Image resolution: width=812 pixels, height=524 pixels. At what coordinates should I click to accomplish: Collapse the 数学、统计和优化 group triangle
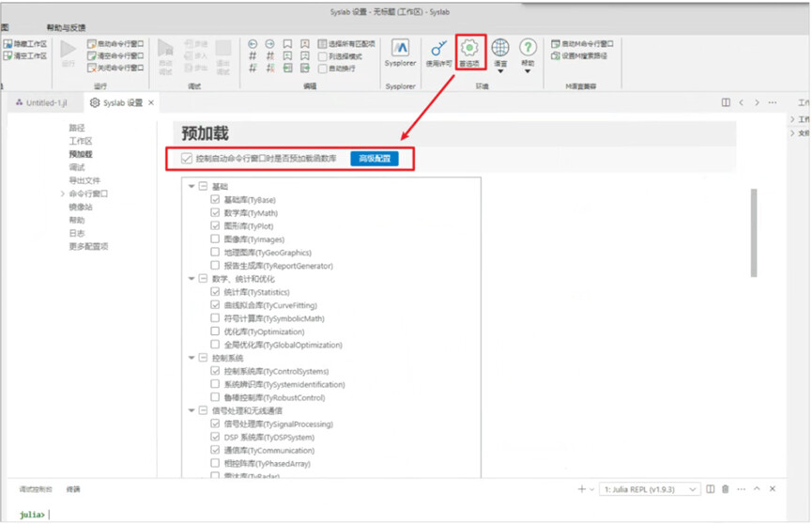click(192, 278)
